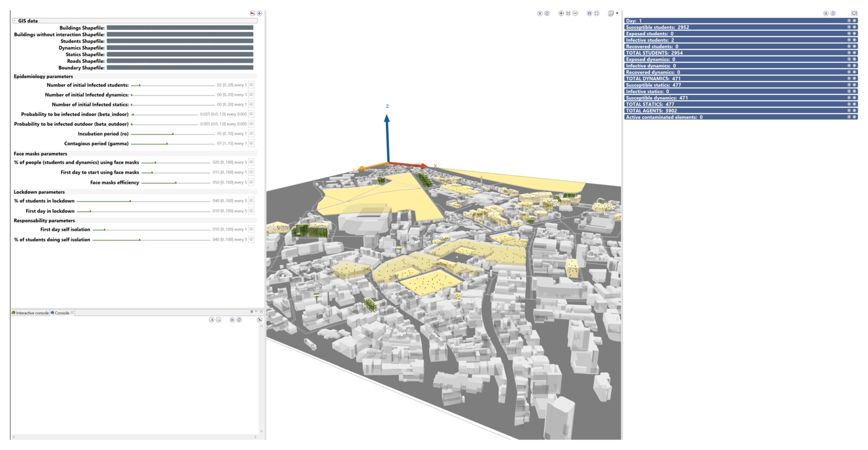Open the console view menu dropdown
This screenshot has width=868, height=450.
[251, 312]
